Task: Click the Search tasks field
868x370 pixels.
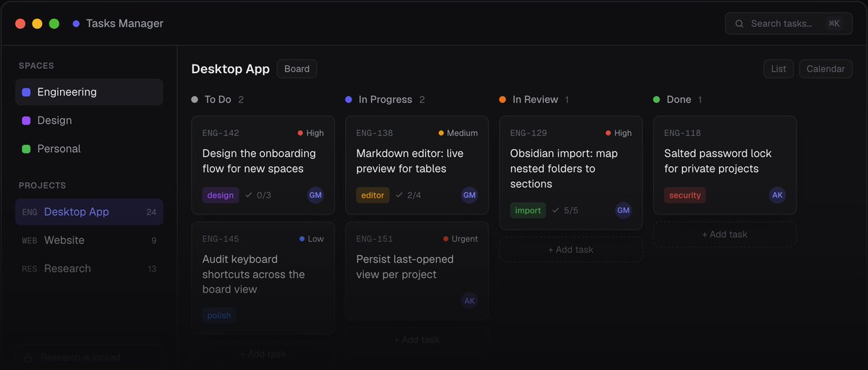Action: (x=789, y=23)
